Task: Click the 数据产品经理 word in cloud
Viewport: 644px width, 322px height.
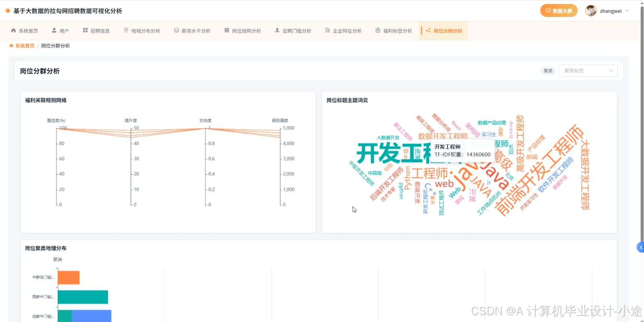Action: tap(492, 123)
